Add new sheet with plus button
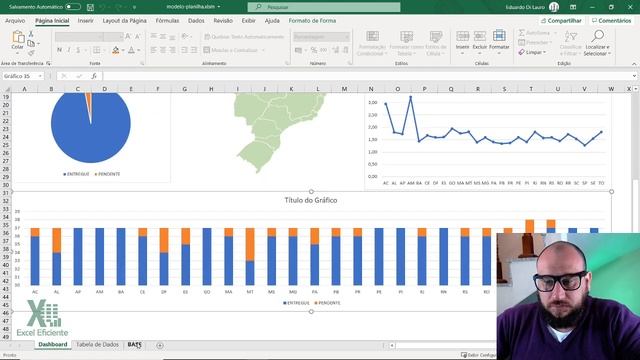The height and width of the screenshot is (360, 640). 160,345
